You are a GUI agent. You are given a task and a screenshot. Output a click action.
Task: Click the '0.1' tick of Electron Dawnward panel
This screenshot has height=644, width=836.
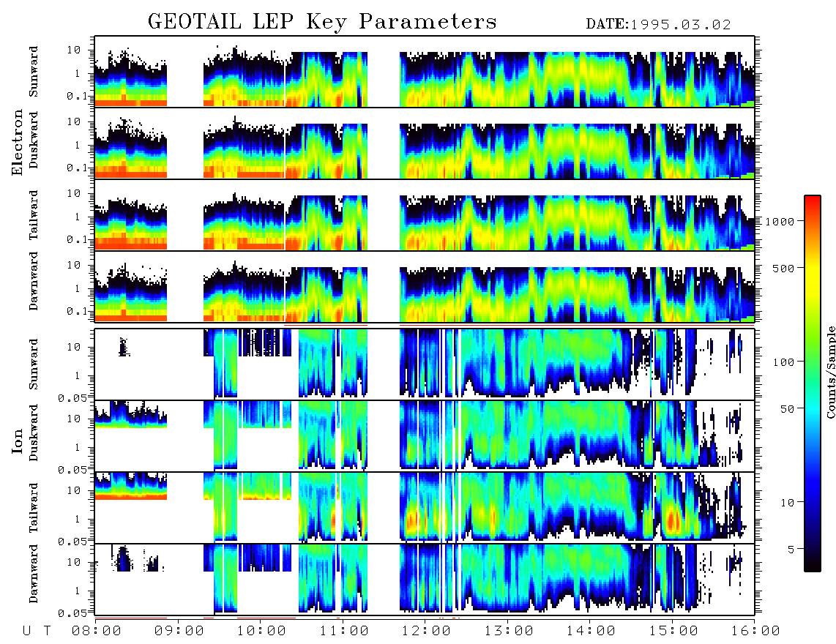pos(77,311)
